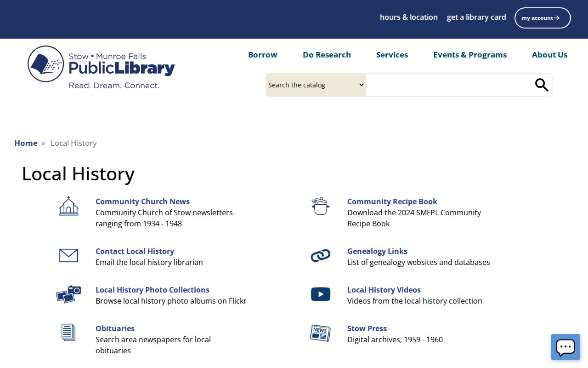Click 'List of genealogy websites and databases' text
The image size is (588, 368).
tap(418, 262)
